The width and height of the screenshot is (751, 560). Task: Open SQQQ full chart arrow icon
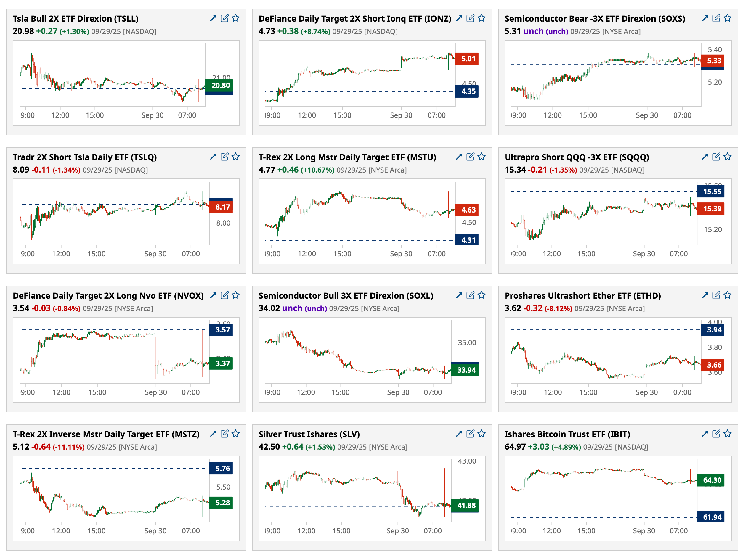click(x=705, y=157)
